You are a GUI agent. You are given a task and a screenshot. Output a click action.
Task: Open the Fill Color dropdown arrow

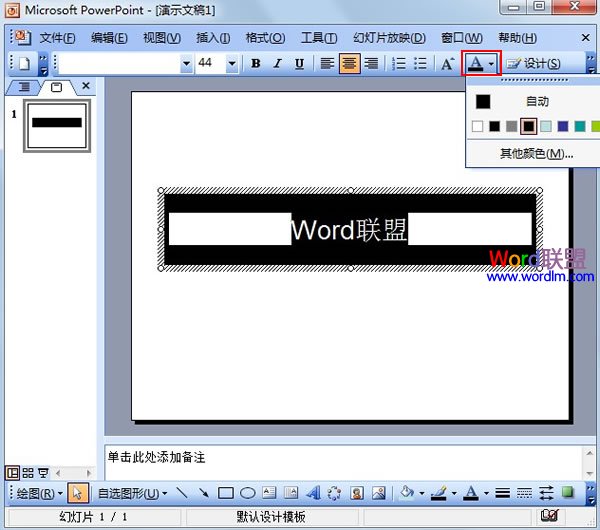coord(422,493)
